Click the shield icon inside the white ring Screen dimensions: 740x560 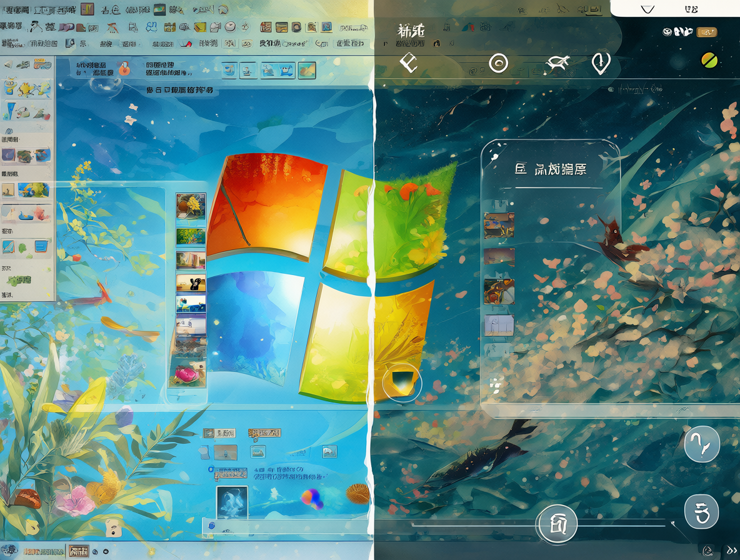[402, 382]
